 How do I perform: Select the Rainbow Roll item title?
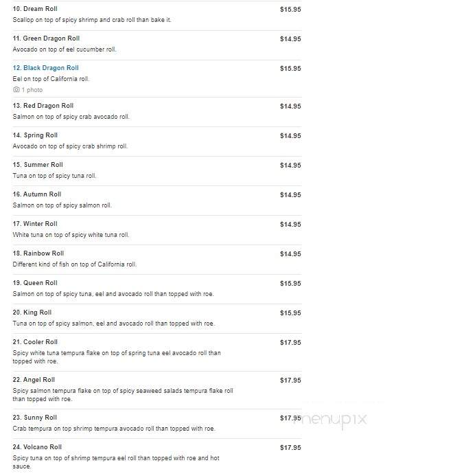coord(38,253)
